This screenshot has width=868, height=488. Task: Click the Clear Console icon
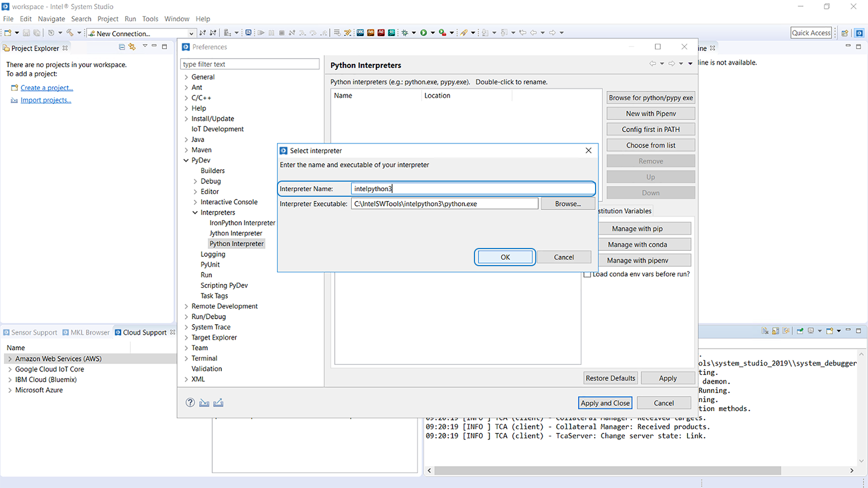click(765, 331)
